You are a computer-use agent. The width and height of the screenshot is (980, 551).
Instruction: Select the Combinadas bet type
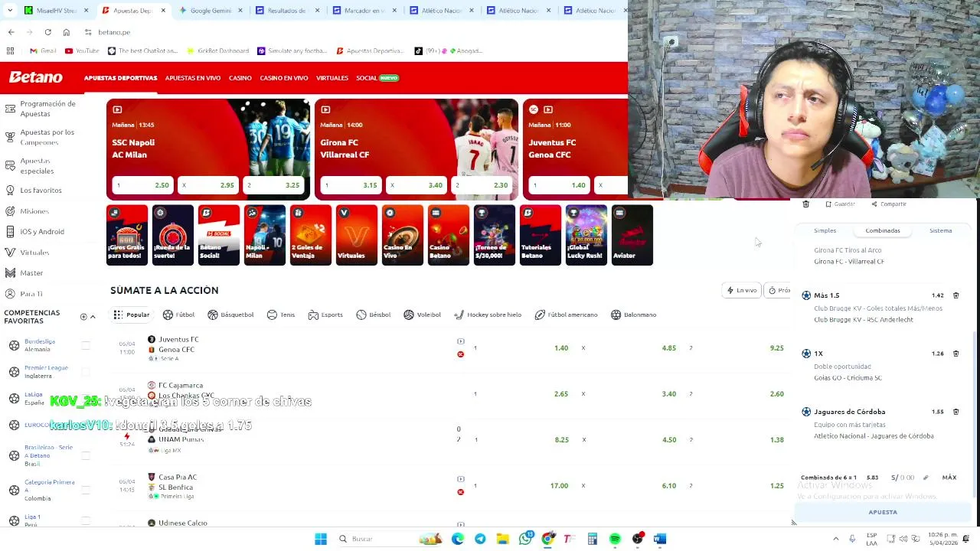pyautogui.click(x=883, y=230)
